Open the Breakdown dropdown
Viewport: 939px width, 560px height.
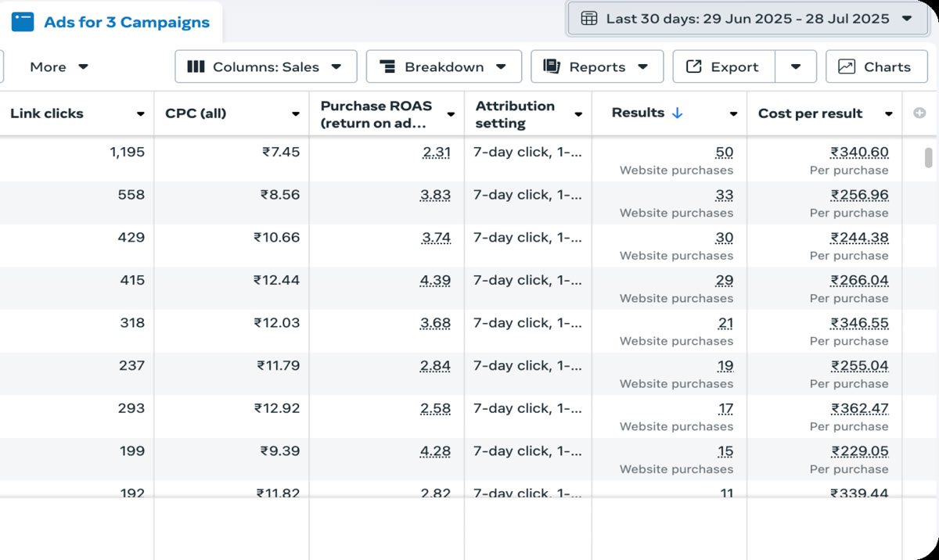tap(444, 67)
